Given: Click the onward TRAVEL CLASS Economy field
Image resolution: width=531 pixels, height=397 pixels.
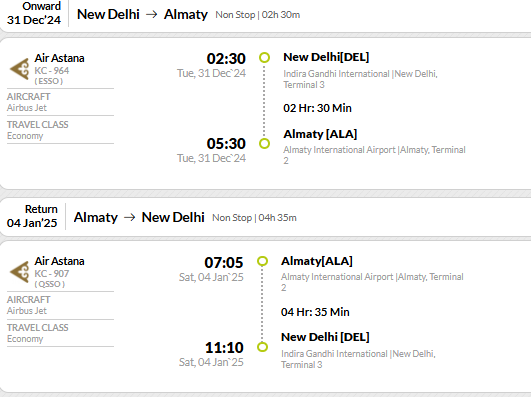Looking at the screenshot, I should [60, 130].
